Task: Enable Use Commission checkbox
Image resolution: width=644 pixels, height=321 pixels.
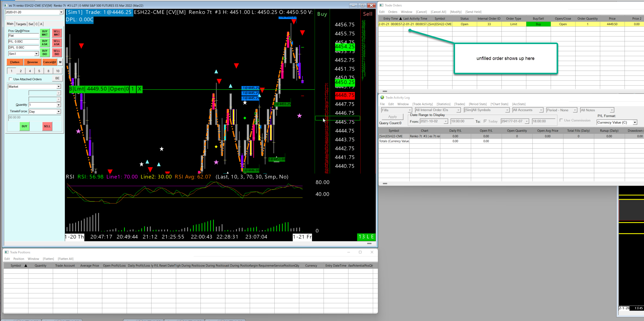Action: tap(561, 120)
